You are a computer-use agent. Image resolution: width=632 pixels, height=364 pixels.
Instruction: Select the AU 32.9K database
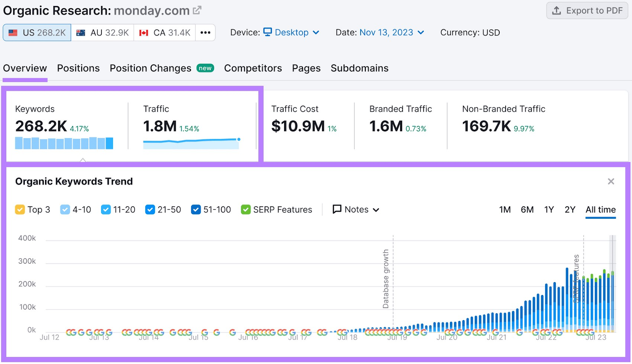(102, 33)
